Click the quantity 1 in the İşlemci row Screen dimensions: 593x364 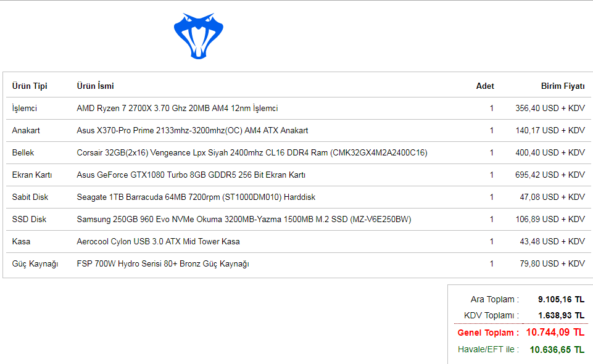point(492,109)
